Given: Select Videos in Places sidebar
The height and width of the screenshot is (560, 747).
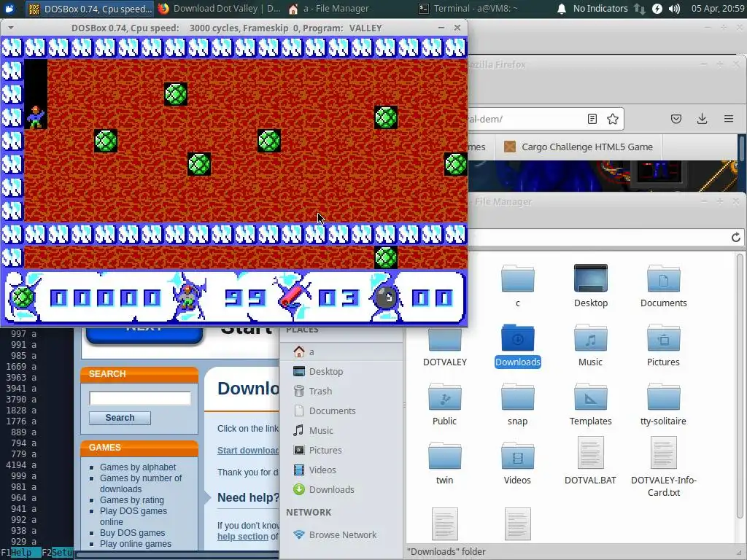Looking at the screenshot, I should (x=341, y=470).
